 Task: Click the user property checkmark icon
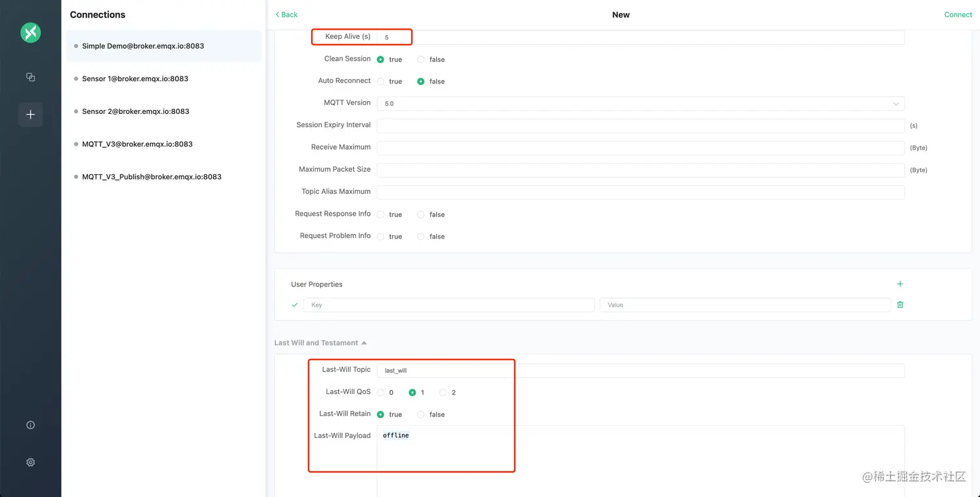[295, 305]
